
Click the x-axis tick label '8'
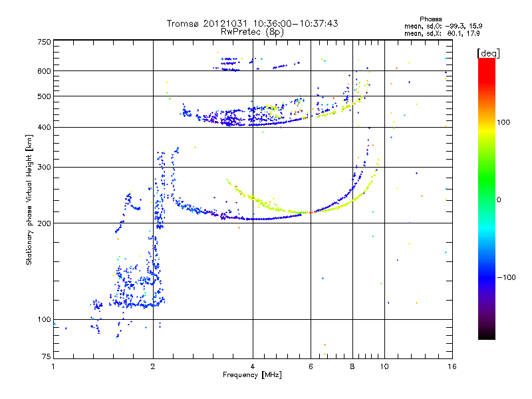352,366
